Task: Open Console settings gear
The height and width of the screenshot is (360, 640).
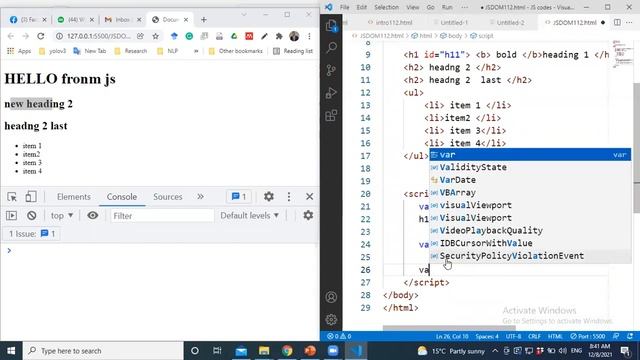Action: point(308,215)
